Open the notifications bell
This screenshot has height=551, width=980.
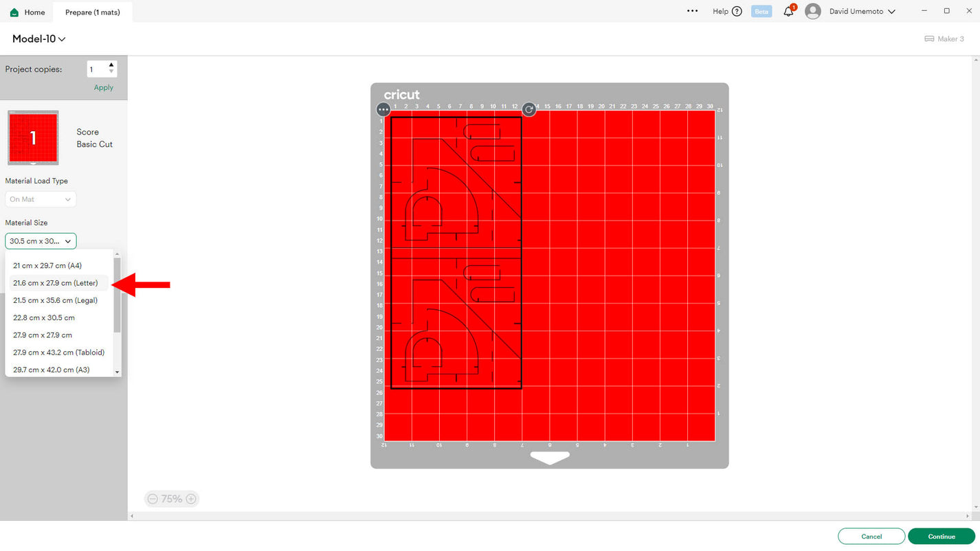[x=788, y=12]
